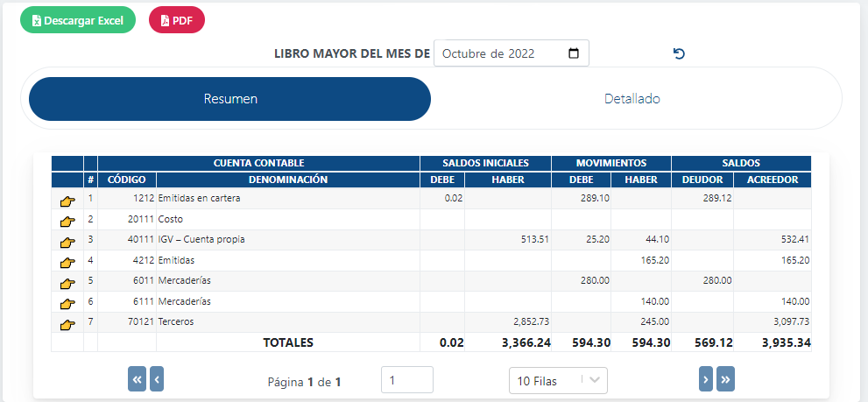Click the hand icon next to IGV – Cuenta propia
The height and width of the screenshot is (402, 868).
click(x=67, y=242)
